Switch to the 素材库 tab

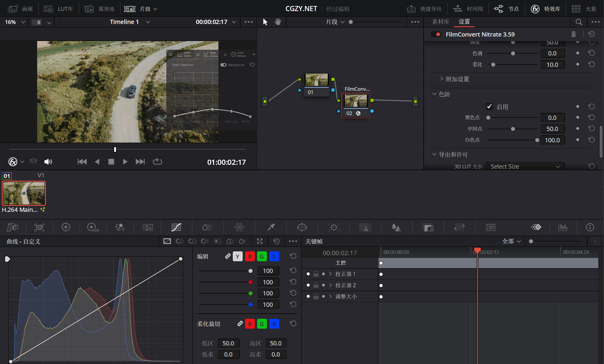click(x=440, y=22)
